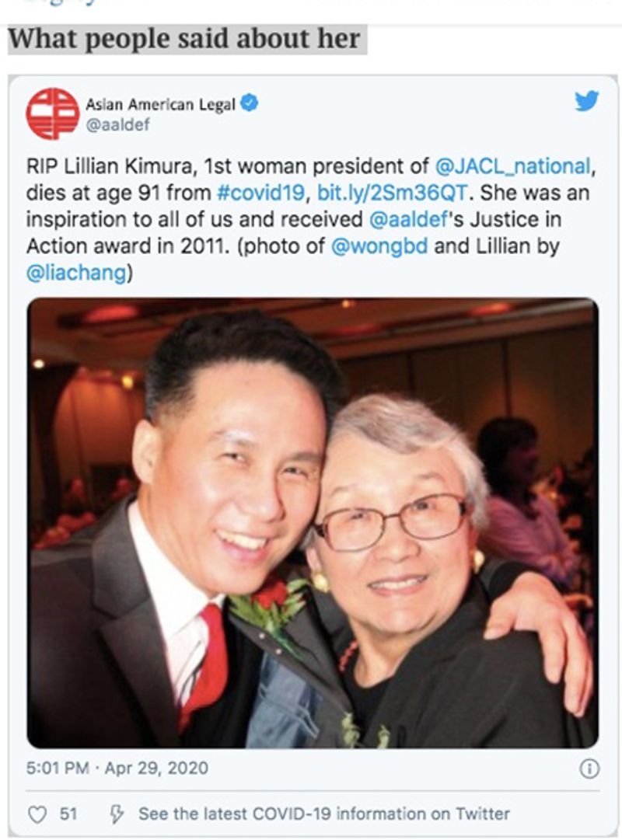Like the tweet with the heart icon

click(37, 815)
